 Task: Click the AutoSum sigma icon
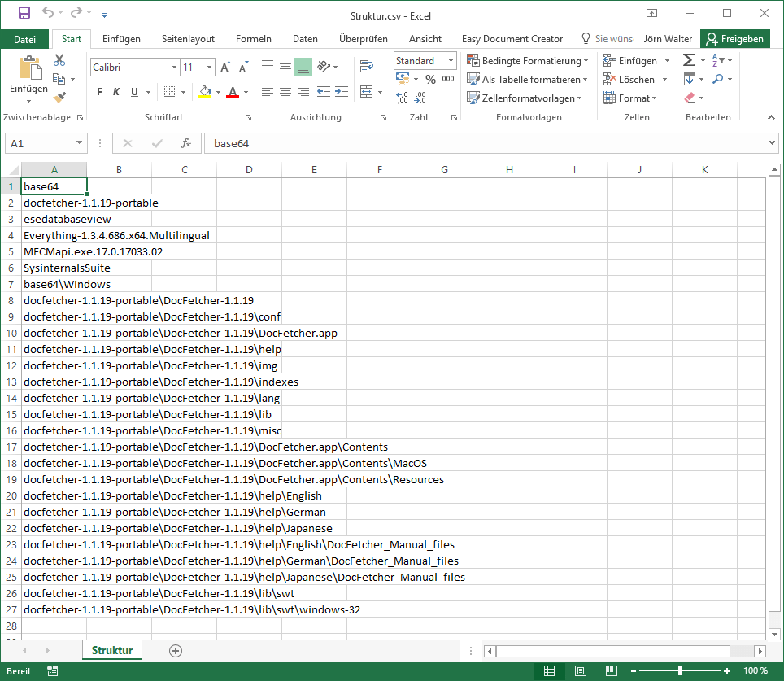click(689, 61)
